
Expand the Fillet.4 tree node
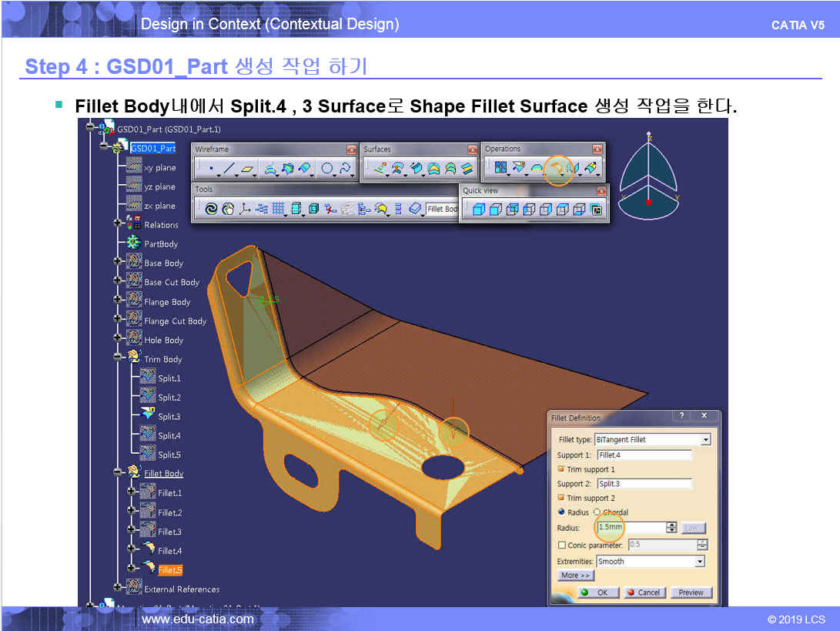(131, 548)
